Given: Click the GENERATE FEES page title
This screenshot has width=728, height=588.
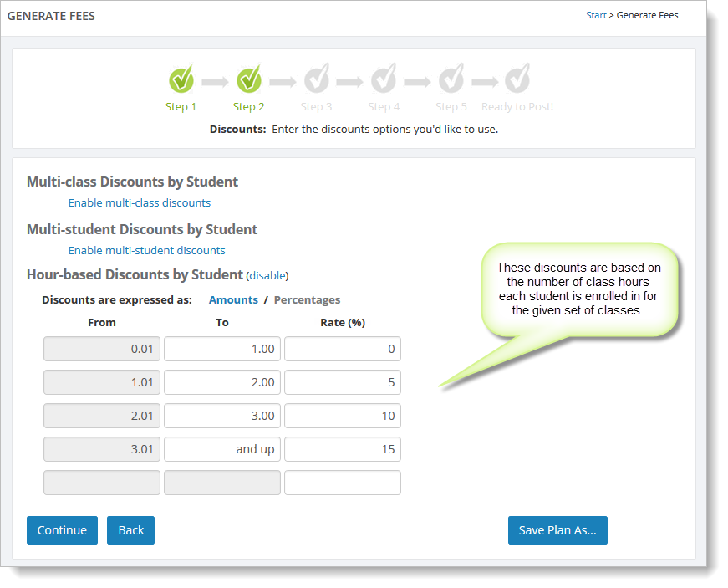Looking at the screenshot, I should click(51, 16).
